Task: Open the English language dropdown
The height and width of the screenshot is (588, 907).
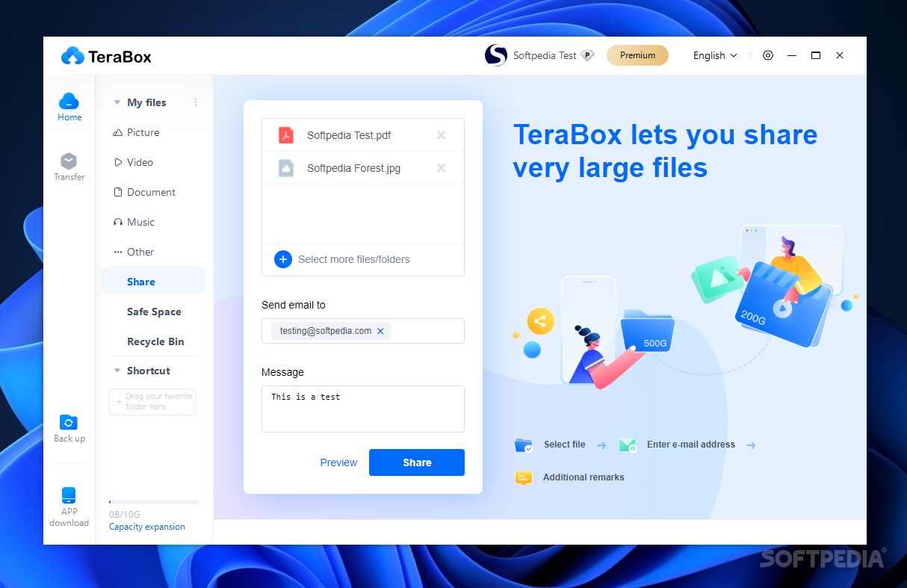Action: 715,55
